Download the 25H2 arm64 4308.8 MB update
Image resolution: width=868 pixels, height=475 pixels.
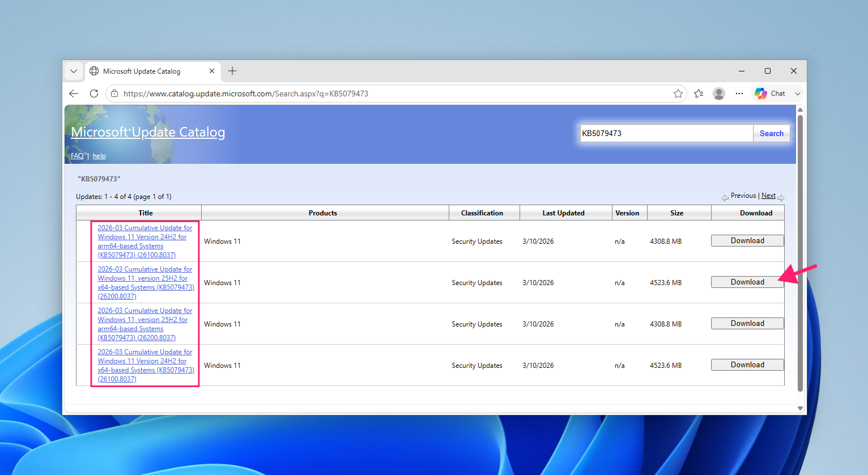tap(747, 323)
